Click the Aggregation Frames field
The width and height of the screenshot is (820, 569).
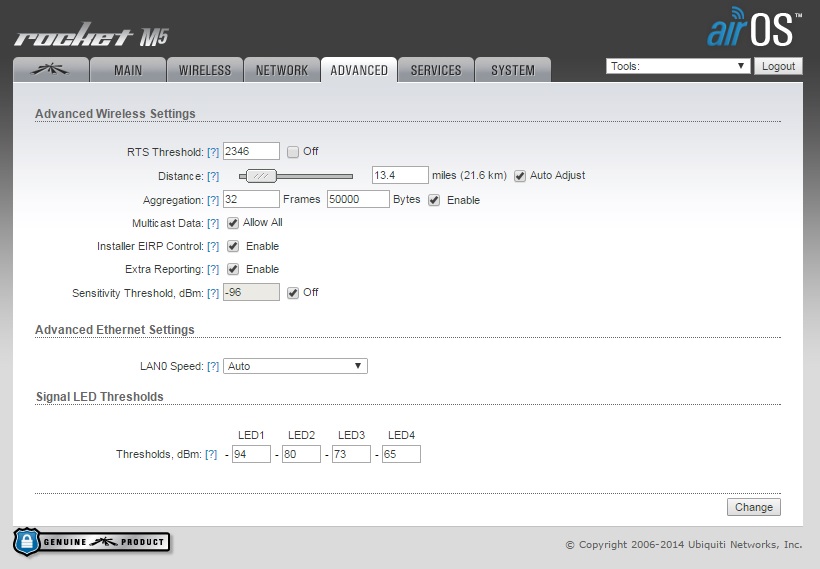pyautogui.click(x=251, y=199)
